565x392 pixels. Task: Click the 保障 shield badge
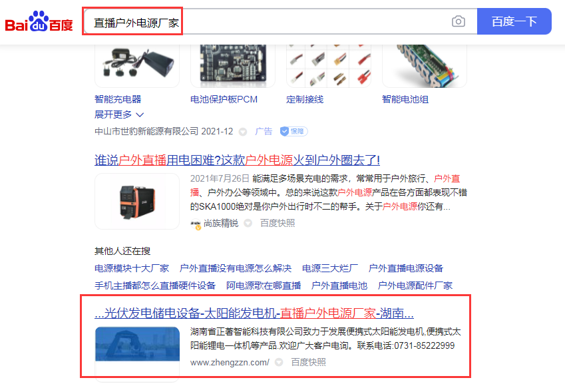click(x=293, y=132)
